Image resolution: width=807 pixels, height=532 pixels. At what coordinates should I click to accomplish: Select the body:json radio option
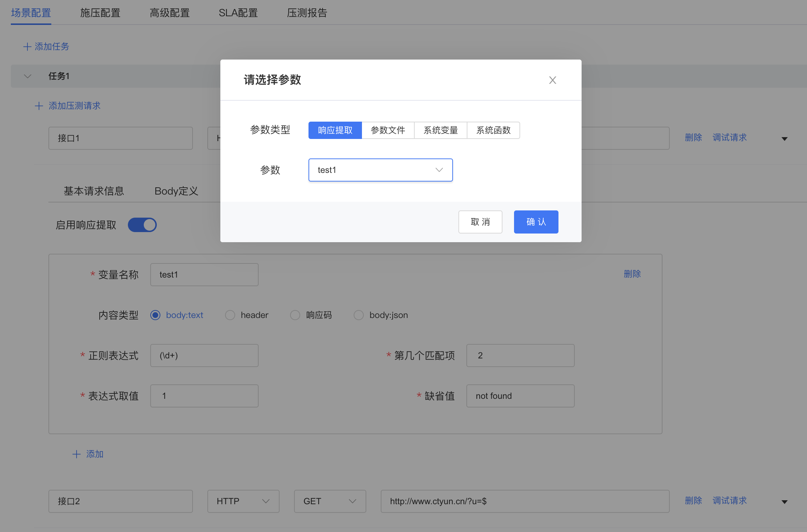tap(359, 315)
